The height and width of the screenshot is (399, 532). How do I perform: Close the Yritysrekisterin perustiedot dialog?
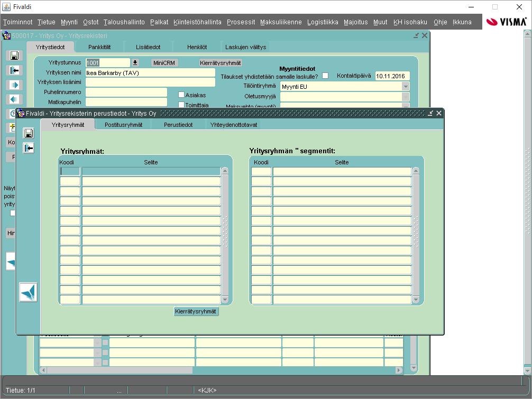(439, 113)
